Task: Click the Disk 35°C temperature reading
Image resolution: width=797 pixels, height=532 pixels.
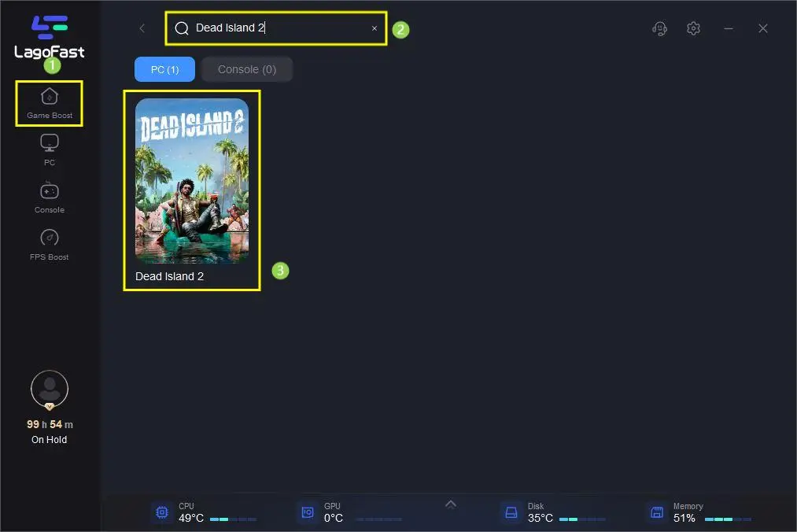Action: (x=541, y=518)
